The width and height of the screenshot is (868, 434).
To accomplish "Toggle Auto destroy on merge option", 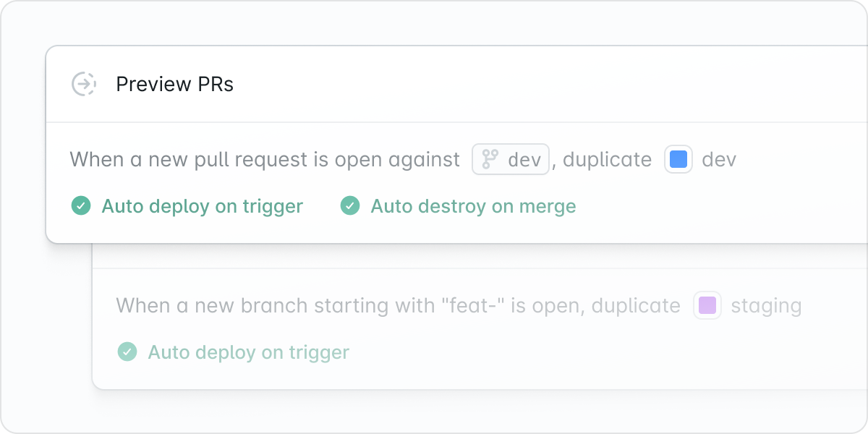I will click(x=473, y=206).
